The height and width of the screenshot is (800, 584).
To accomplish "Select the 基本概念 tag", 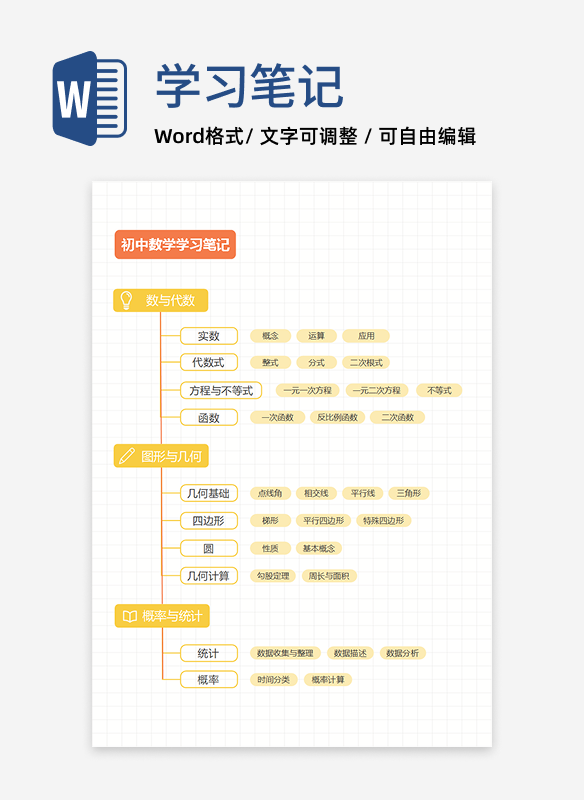I will click(x=319, y=548).
